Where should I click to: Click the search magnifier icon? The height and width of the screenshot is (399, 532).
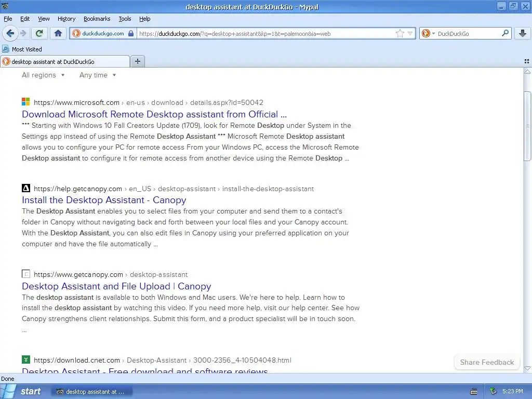click(x=505, y=33)
